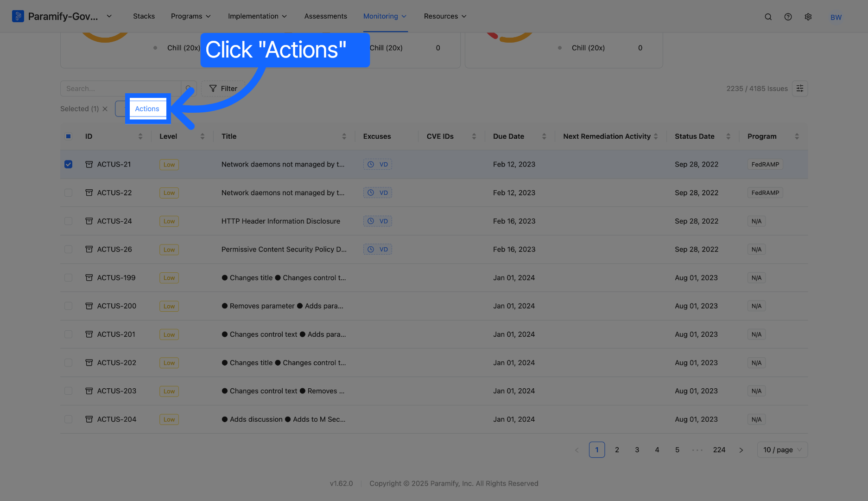Click the issues Search input field

point(120,89)
